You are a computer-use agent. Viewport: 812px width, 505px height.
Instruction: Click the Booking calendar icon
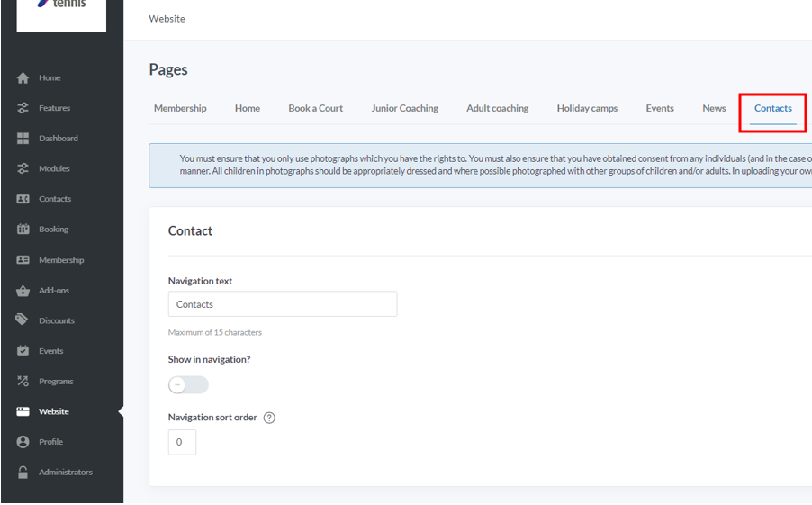[x=23, y=229]
